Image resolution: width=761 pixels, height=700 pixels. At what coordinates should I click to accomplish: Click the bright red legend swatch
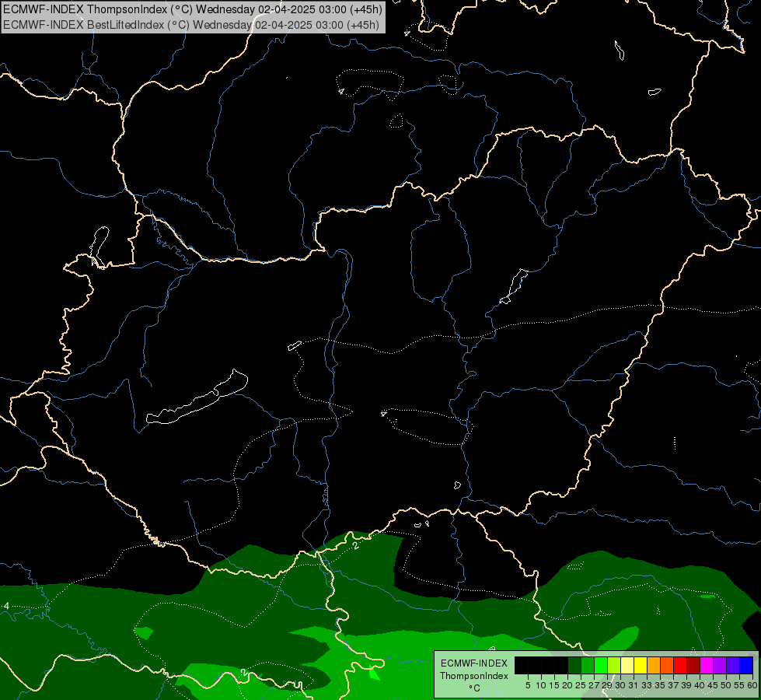(x=680, y=665)
